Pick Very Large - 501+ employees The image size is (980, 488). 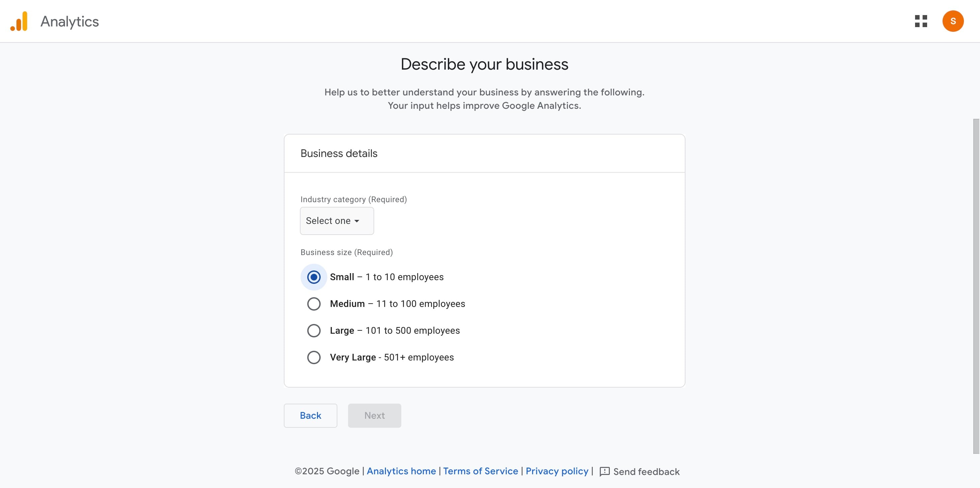pyautogui.click(x=314, y=357)
